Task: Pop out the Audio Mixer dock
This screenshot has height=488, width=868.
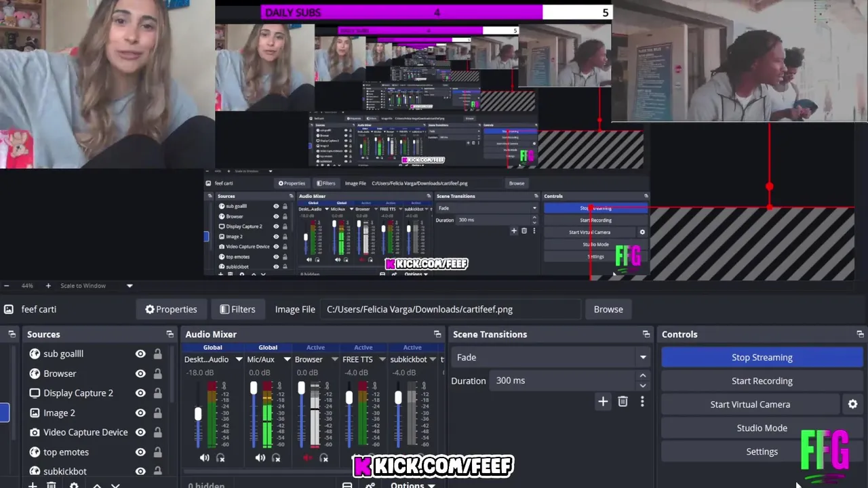Action: click(x=437, y=334)
